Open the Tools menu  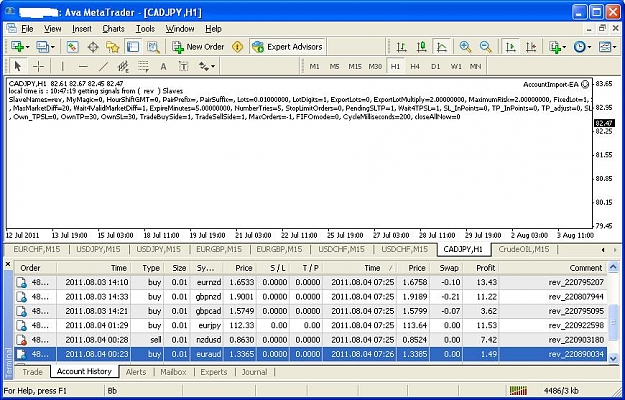coord(145,29)
